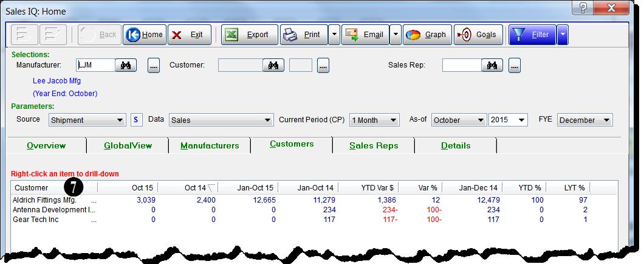Sort by the Customer column header
The width and height of the screenshot is (644, 264).
click(55, 188)
